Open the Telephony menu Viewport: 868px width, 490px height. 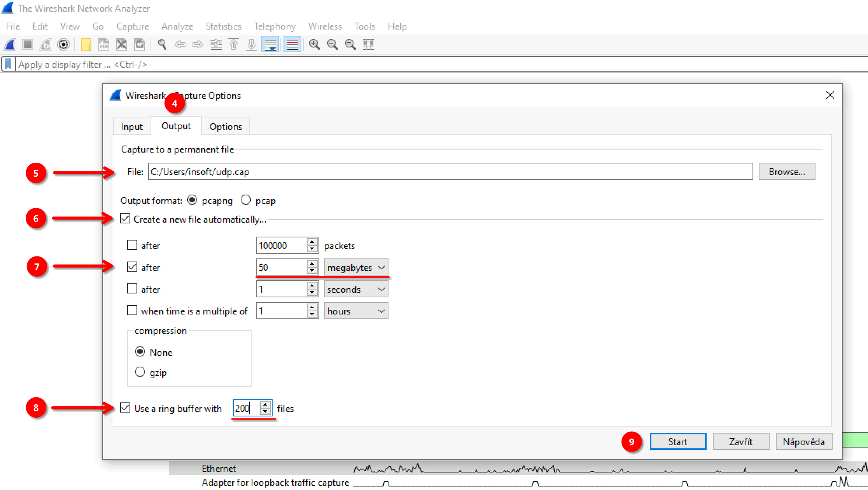pos(275,26)
